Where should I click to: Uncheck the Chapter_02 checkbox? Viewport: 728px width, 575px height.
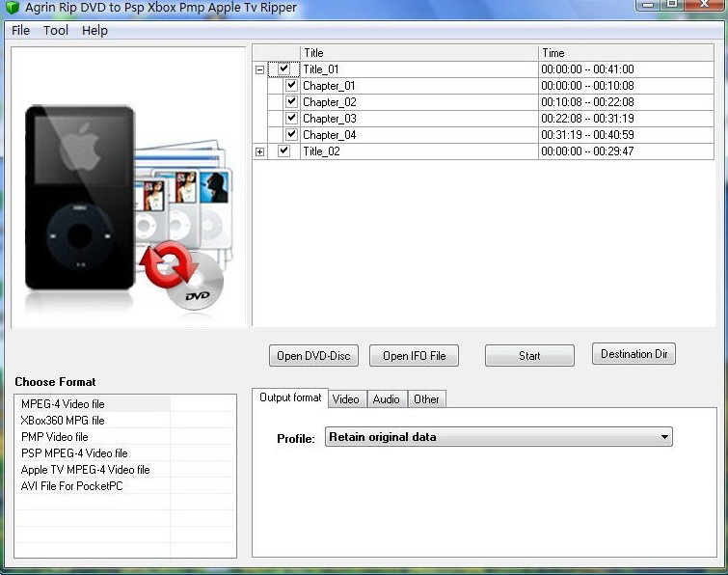tap(291, 101)
